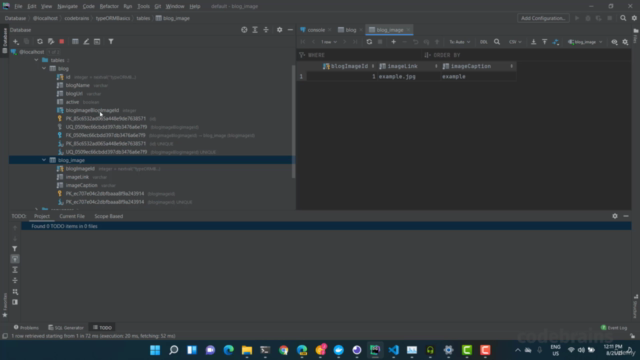Export data download icon
This screenshot has width=640, height=360.
coord(533,42)
